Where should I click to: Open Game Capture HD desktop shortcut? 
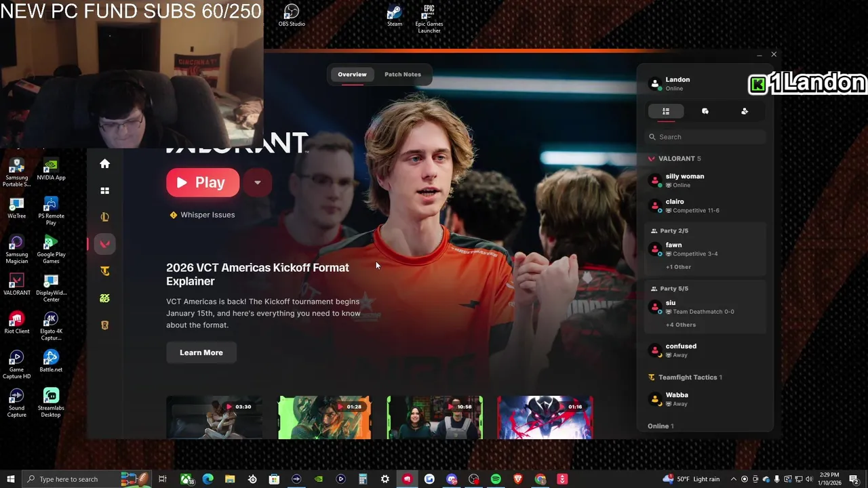[17, 365]
